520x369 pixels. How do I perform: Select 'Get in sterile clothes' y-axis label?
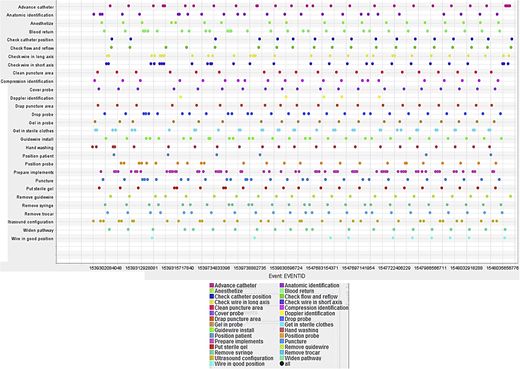[x=33, y=131]
